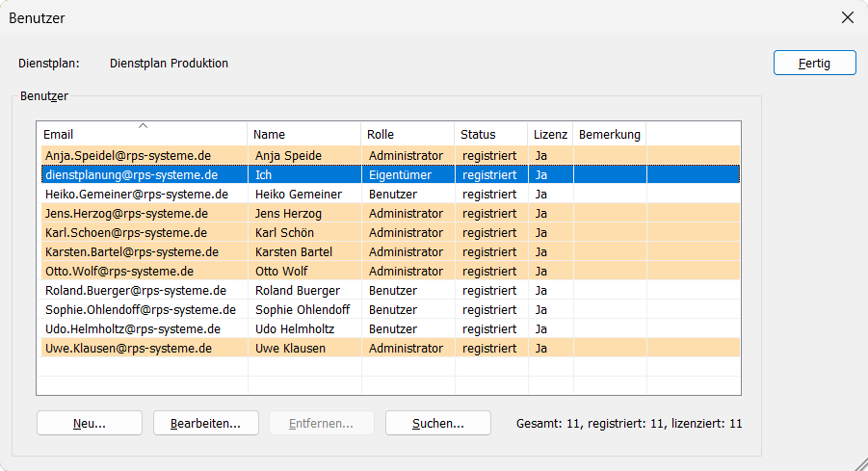Click Benutzer role of Sophie Ohlendoff
This screenshot has width=868, height=471.
point(408,310)
